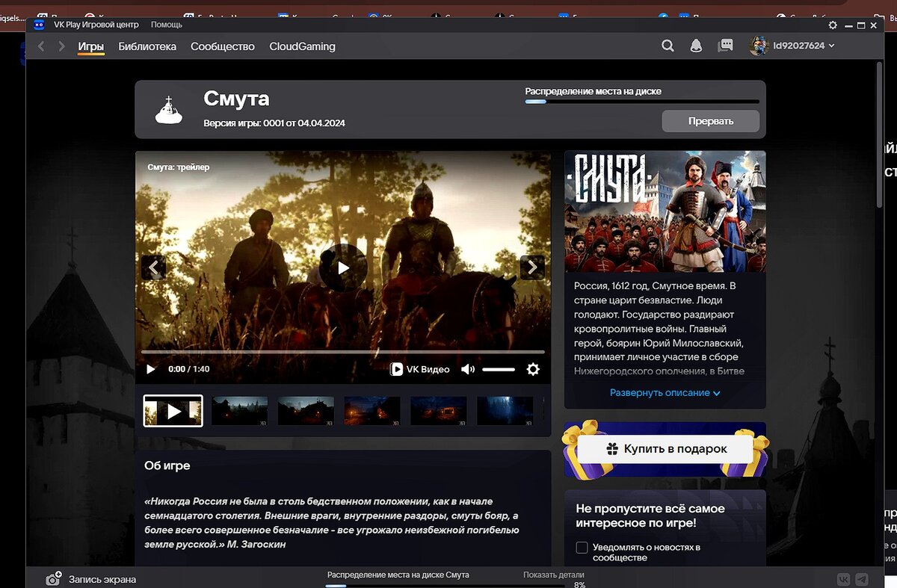Viewport: 897px width, 588px height.
Task: Click the 8% progress value in status bar
Action: 579,584
